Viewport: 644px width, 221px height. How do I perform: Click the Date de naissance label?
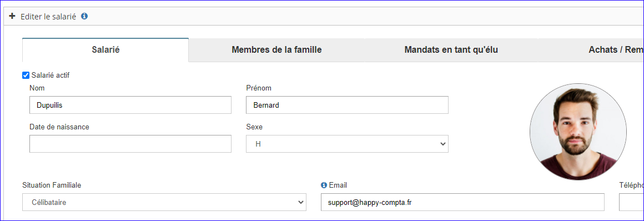[x=59, y=127]
